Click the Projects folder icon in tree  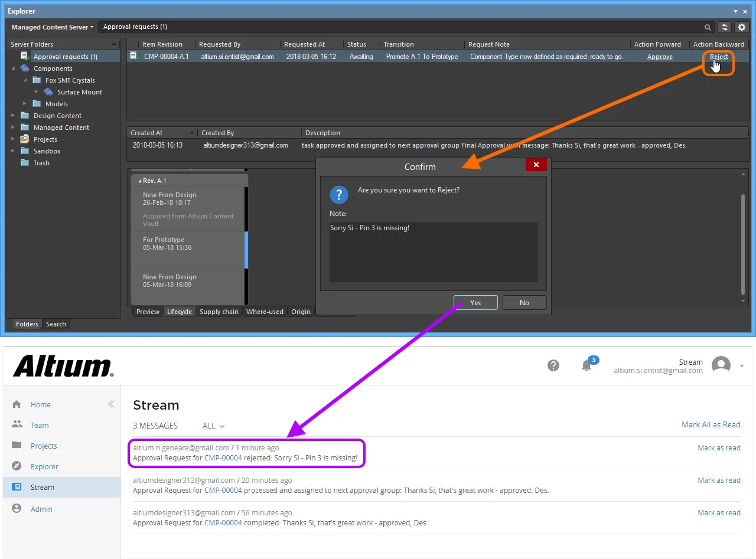(24, 139)
